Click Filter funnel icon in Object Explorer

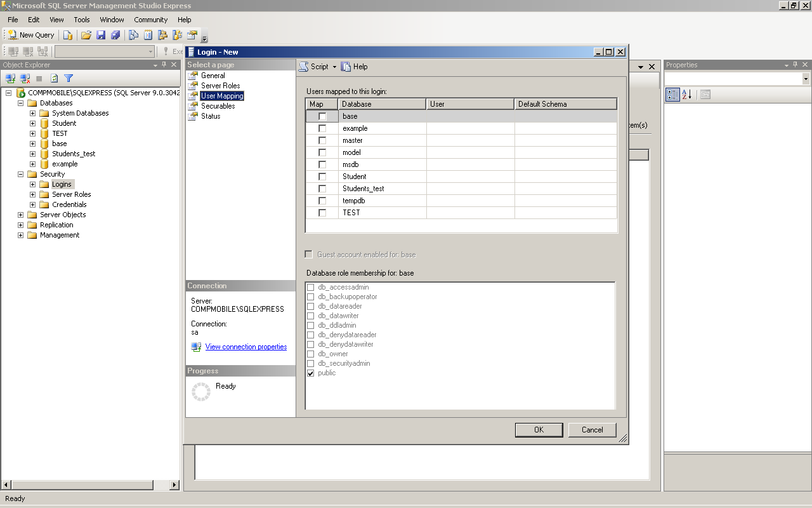pos(69,78)
